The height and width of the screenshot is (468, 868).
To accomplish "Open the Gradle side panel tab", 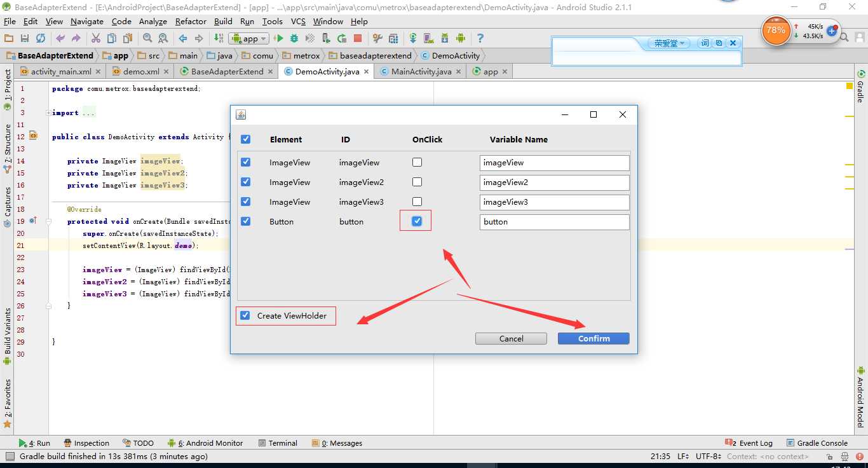I will 861,87.
